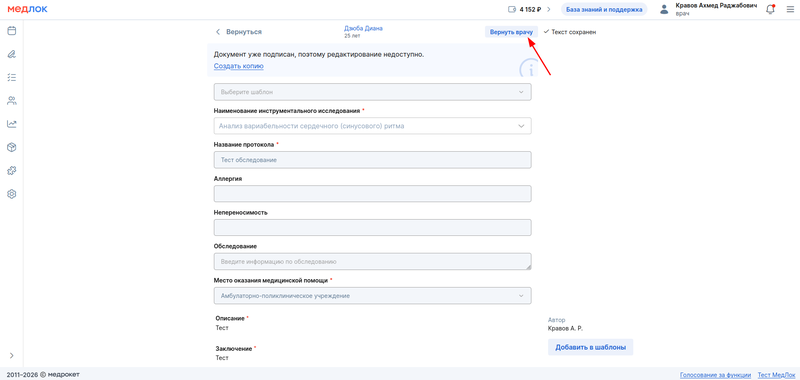
Task: Open the 'Место оказания медицинской помощи' dropdown
Action: click(372, 296)
